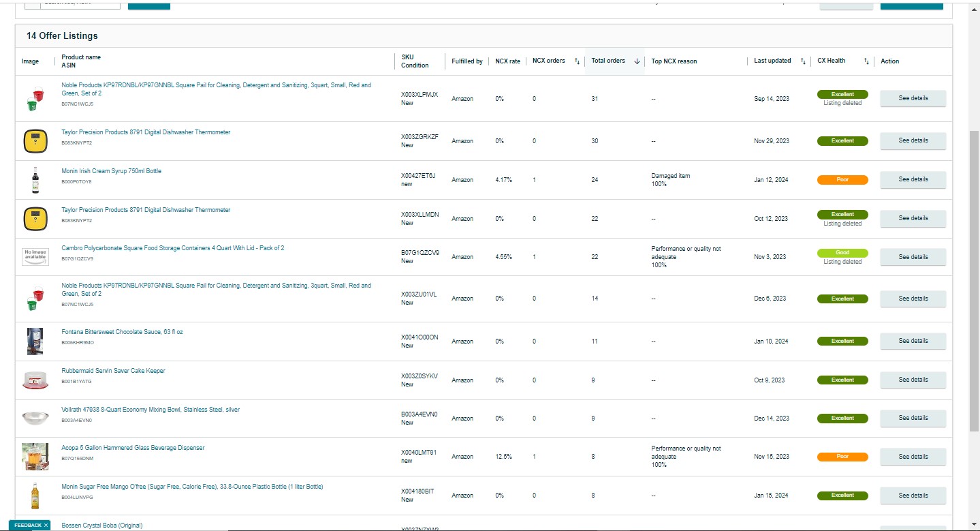980x531 pixels.
Task: Click the last updated date 'Dec 14, 2023'
Action: click(772, 419)
